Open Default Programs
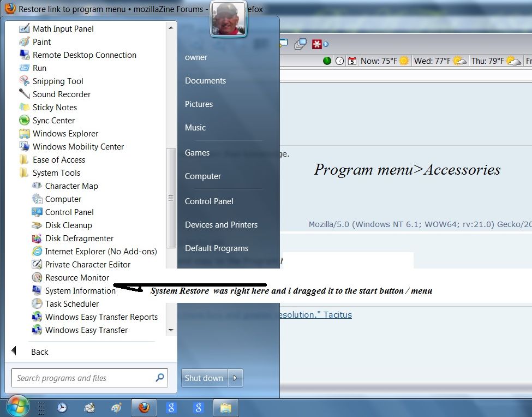The height and width of the screenshot is (417, 532). pos(217,248)
